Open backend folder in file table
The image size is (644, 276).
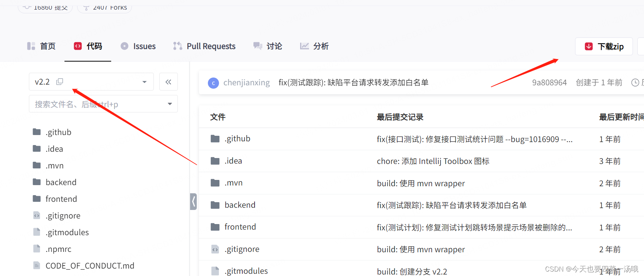pos(240,205)
